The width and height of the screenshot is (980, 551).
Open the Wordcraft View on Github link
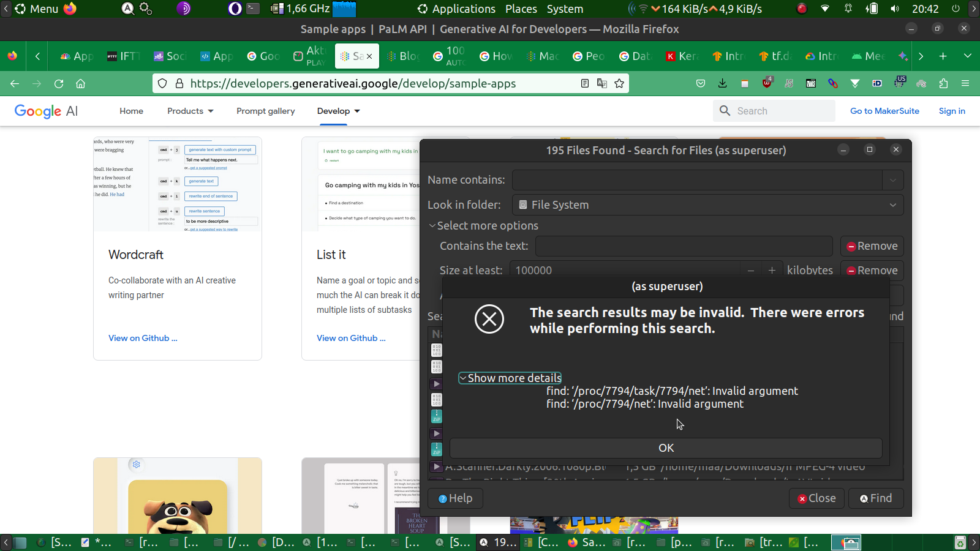click(143, 338)
